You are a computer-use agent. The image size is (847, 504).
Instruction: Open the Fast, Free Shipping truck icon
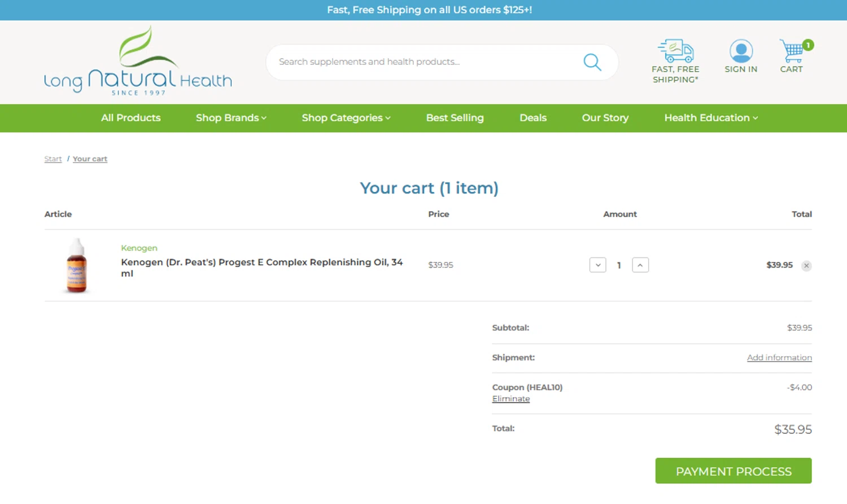click(x=675, y=51)
